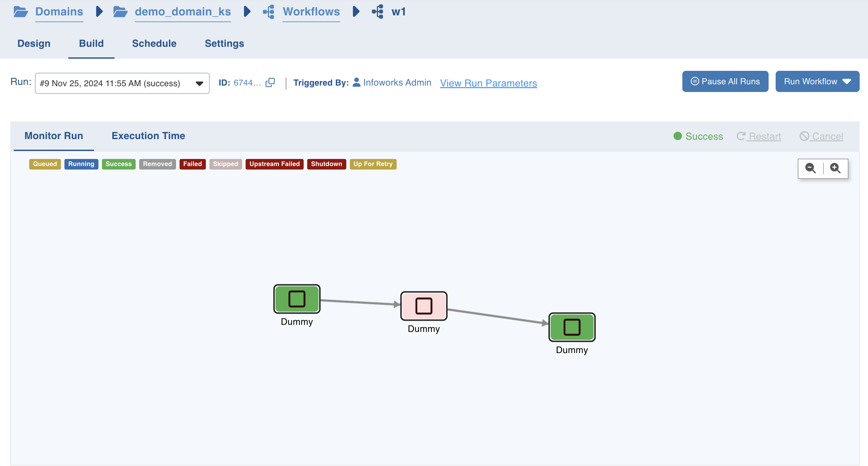
Task: Select the Build tab
Action: click(x=91, y=44)
